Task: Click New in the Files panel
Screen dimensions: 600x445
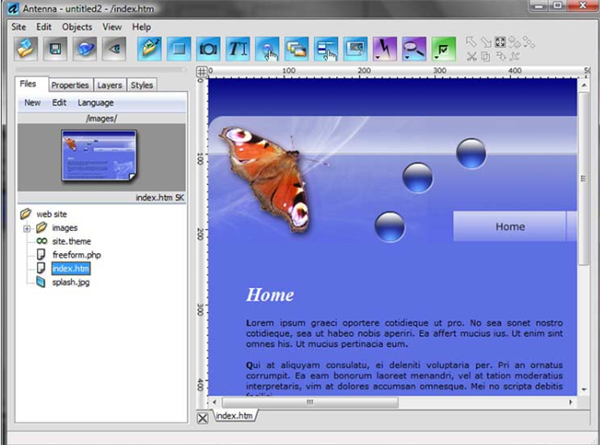Action: pos(33,103)
